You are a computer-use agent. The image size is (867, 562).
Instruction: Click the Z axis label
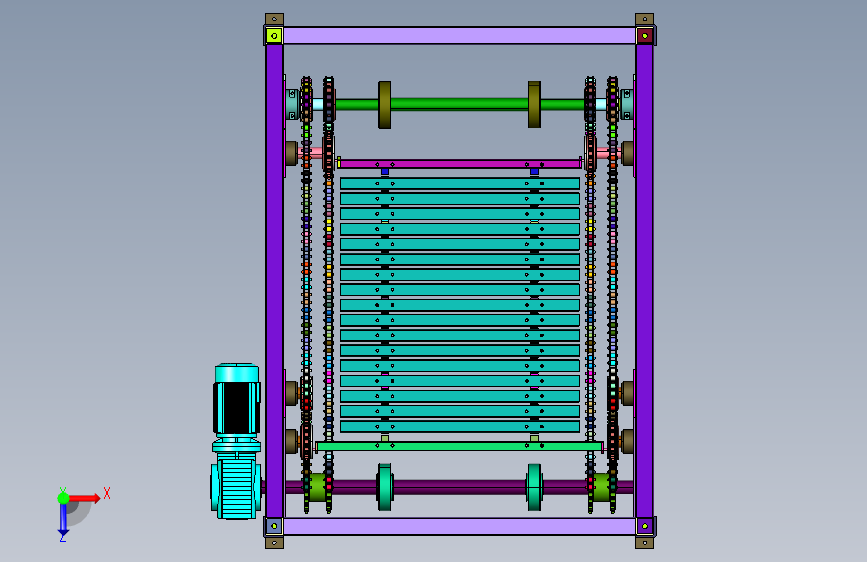(63, 538)
